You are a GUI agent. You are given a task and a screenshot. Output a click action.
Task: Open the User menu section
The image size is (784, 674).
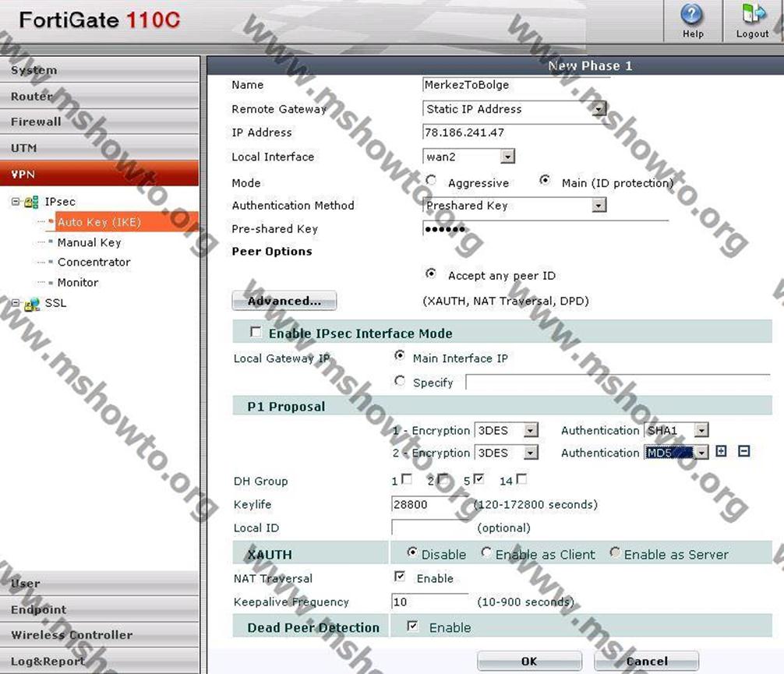pos(100,584)
